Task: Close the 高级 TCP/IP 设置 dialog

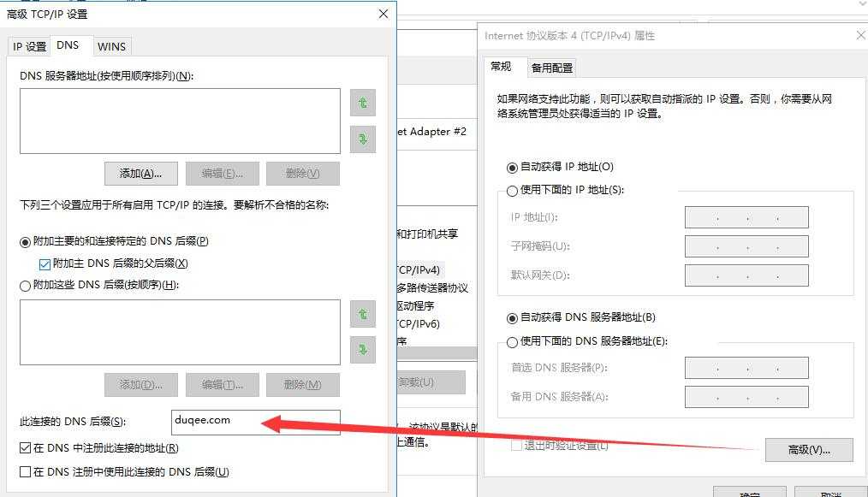Action: (x=383, y=14)
